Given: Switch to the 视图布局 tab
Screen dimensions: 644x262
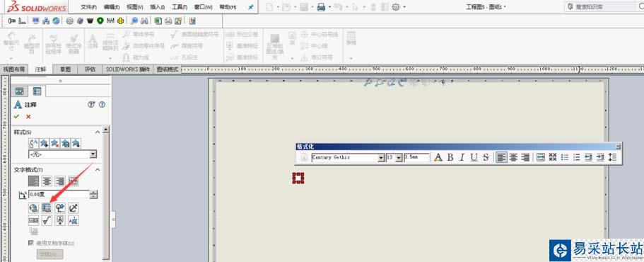Looking at the screenshot, I should point(14,69).
